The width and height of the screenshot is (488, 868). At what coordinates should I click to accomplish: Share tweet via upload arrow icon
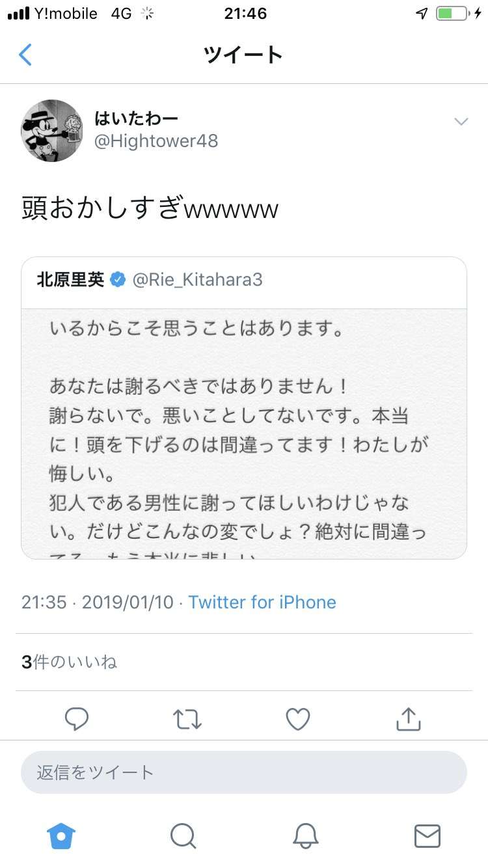(x=409, y=719)
